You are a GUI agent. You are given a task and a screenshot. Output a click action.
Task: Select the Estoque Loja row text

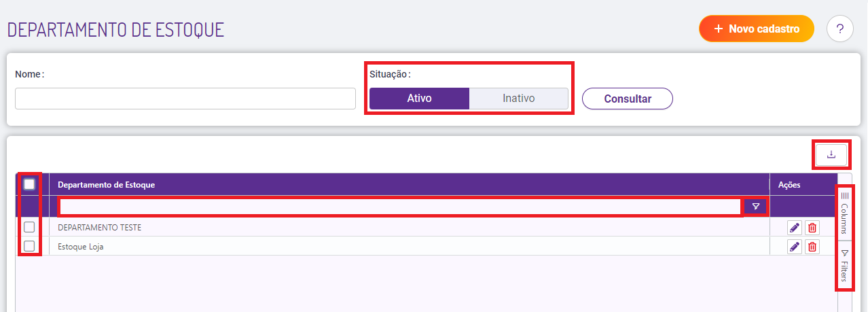point(81,247)
